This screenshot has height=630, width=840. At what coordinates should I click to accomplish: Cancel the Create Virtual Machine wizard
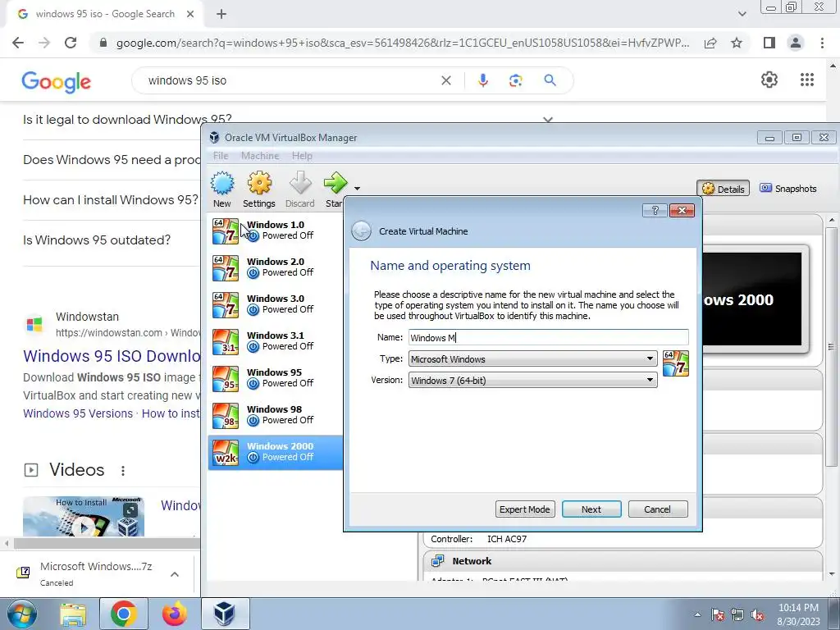click(658, 509)
